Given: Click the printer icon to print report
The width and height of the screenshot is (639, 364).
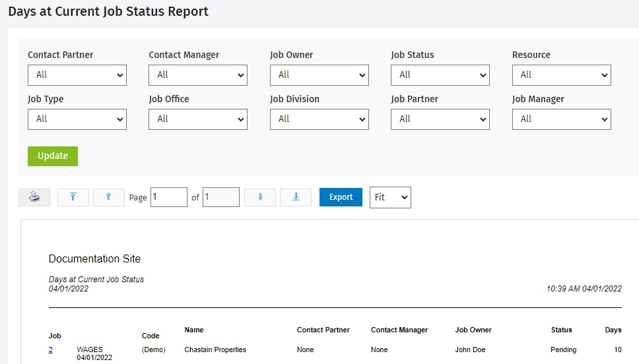Looking at the screenshot, I should pos(34,197).
